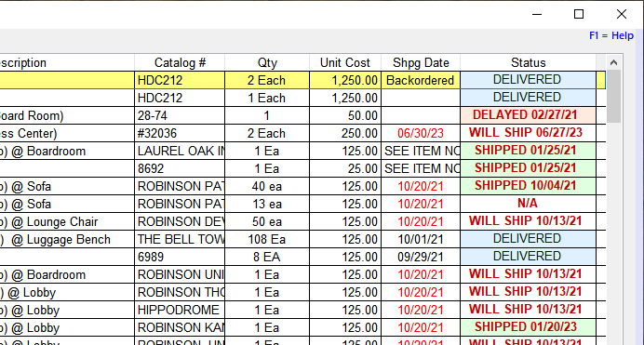Click the Status column header
644x345 pixels.
click(529, 62)
